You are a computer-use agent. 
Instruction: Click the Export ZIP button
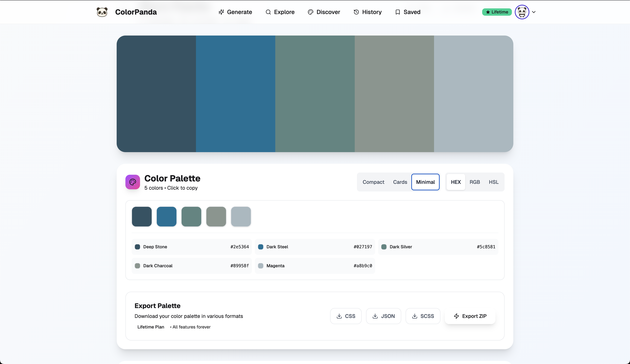point(470,316)
